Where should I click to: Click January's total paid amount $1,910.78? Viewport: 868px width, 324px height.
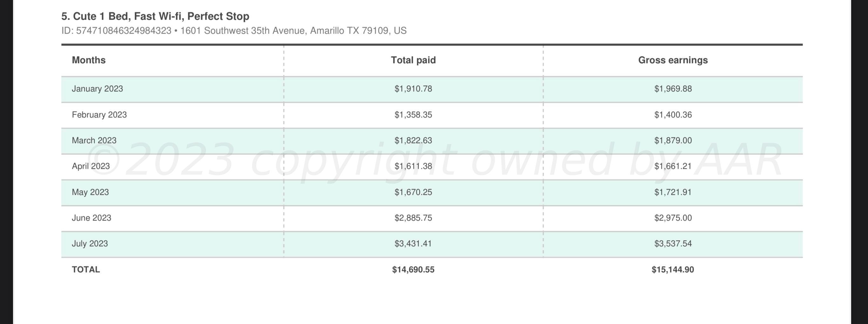tap(413, 89)
